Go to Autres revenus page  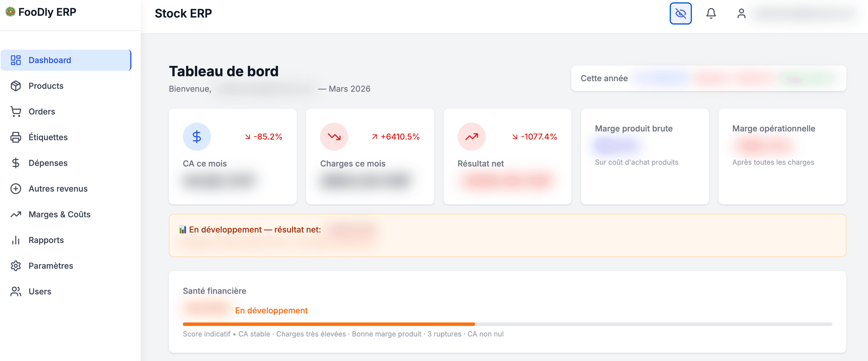[x=58, y=189]
